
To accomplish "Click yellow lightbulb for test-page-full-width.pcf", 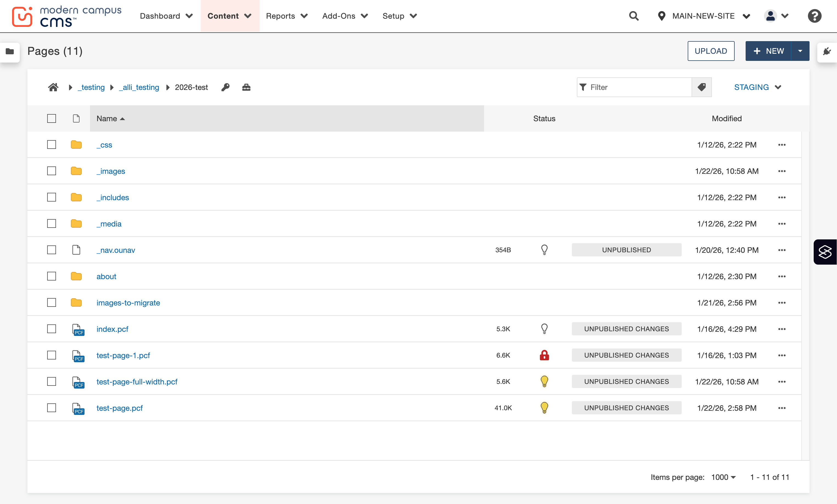I will click(544, 381).
